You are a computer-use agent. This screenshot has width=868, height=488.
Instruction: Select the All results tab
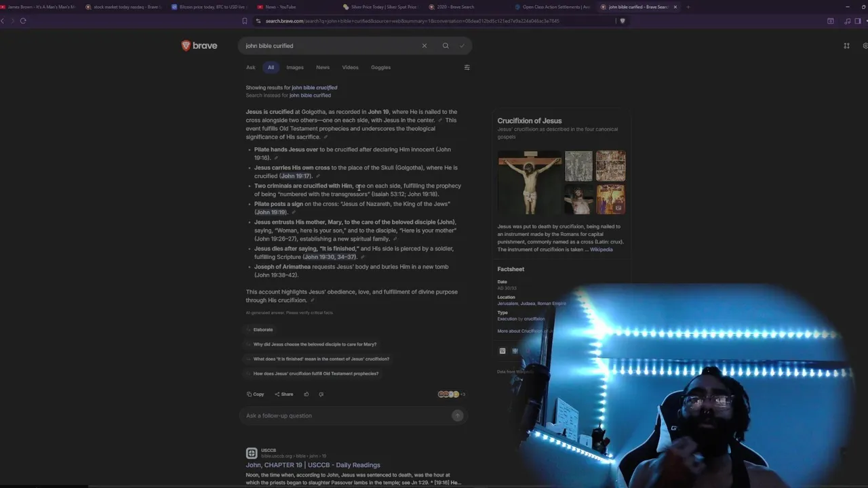coord(271,67)
